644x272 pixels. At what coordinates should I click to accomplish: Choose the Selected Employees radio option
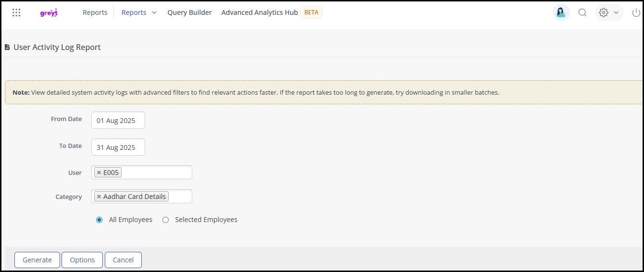tap(166, 220)
